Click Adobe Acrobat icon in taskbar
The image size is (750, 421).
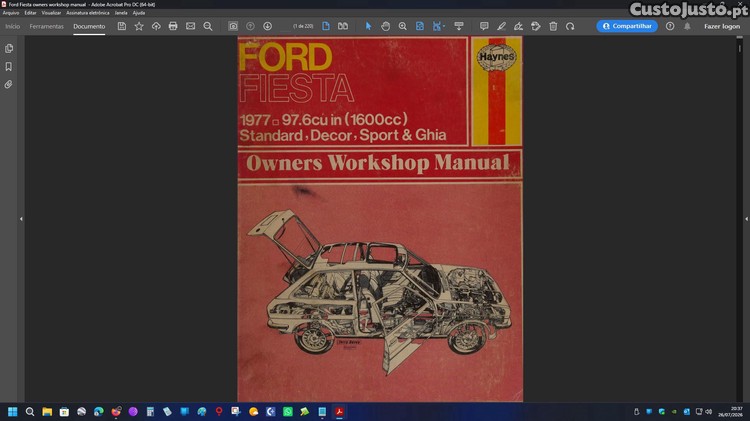point(339,411)
